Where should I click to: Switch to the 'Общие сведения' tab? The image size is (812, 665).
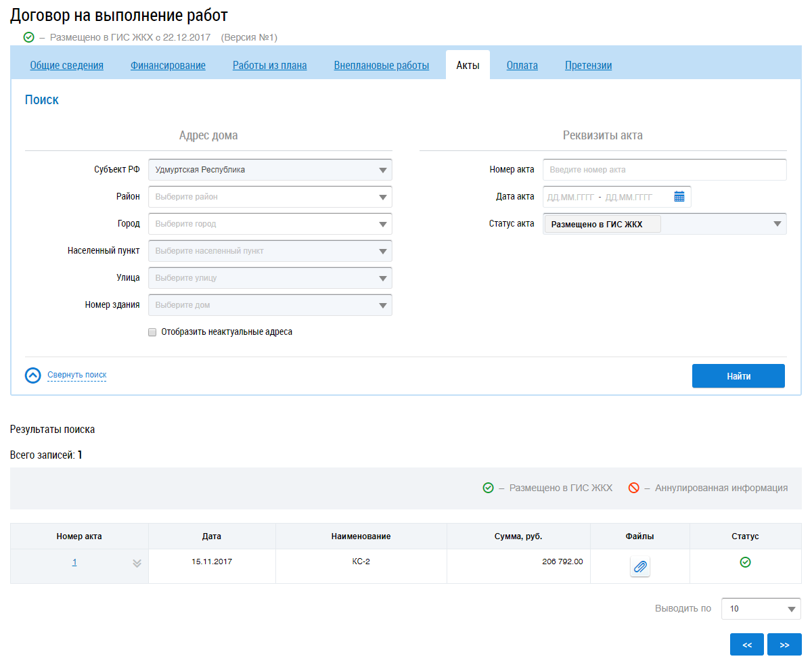(66, 66)
